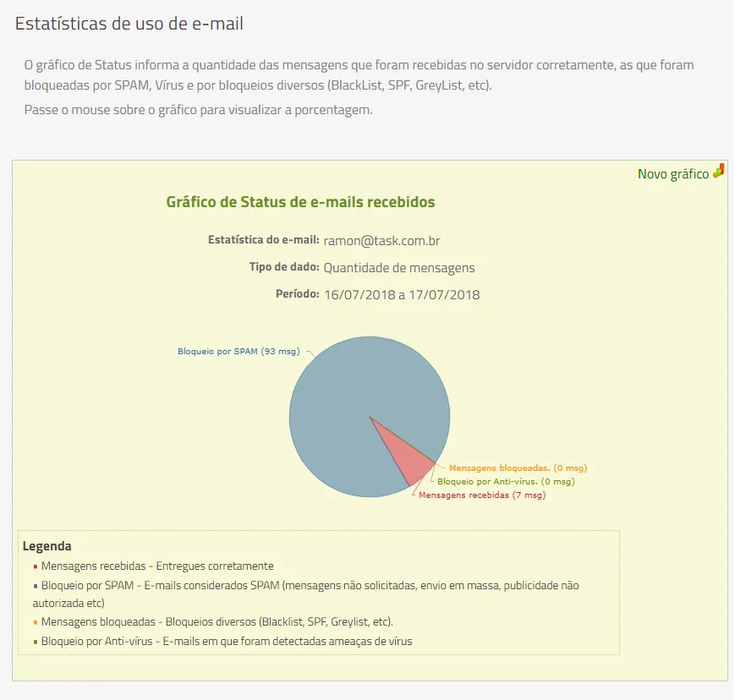Screen dimensions: 735x700
Task: Click legend text Bloqueio por Anti-vírus - E-mails em que foram
Action: (x=227, y=642)
